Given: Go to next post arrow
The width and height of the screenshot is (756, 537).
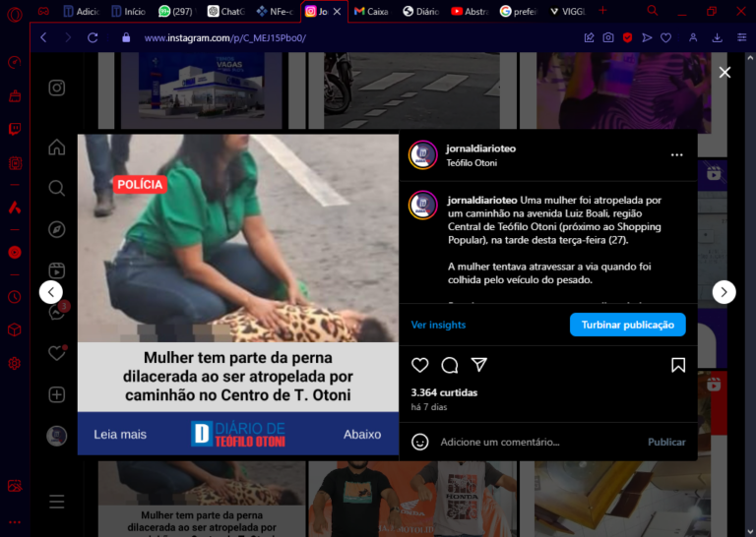Looking at the screenshot, I should click(724, 292).
